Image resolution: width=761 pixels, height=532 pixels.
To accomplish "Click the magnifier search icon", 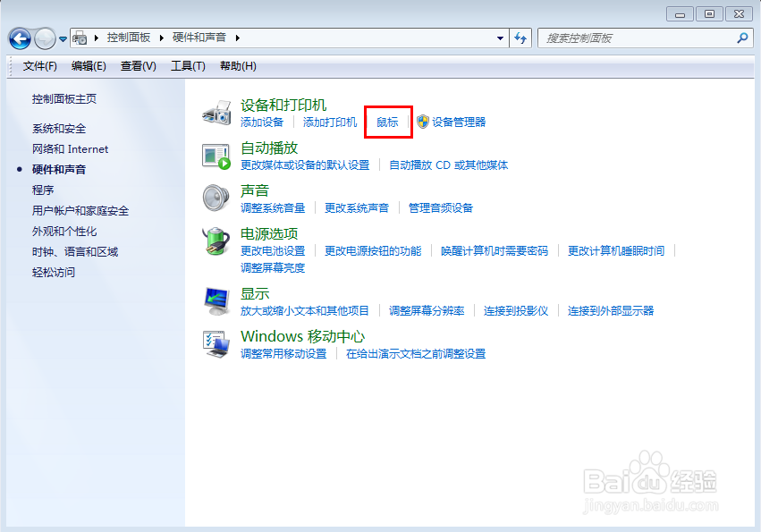I will (742, 38).
